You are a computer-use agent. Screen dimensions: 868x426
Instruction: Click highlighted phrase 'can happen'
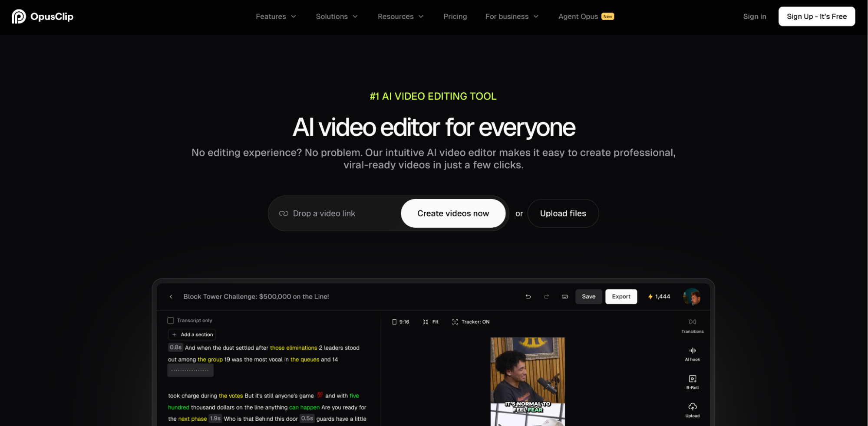(x=304, y=408)
